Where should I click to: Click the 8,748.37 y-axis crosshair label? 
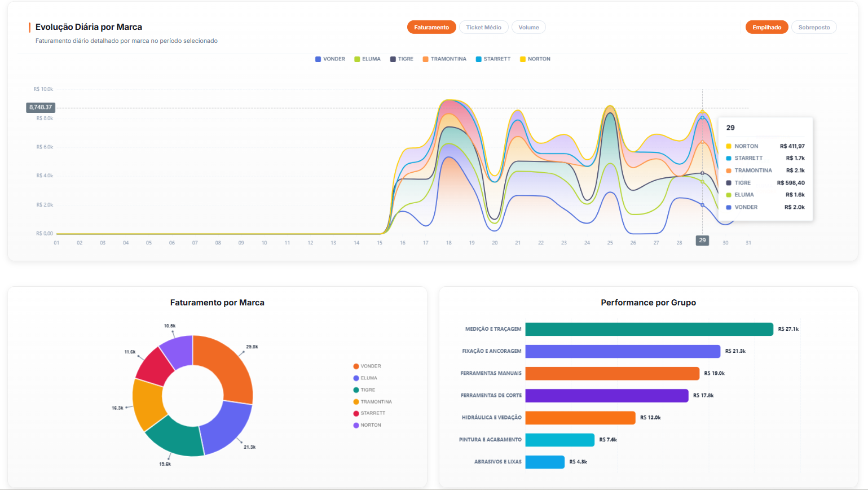[x=41, y=107]
